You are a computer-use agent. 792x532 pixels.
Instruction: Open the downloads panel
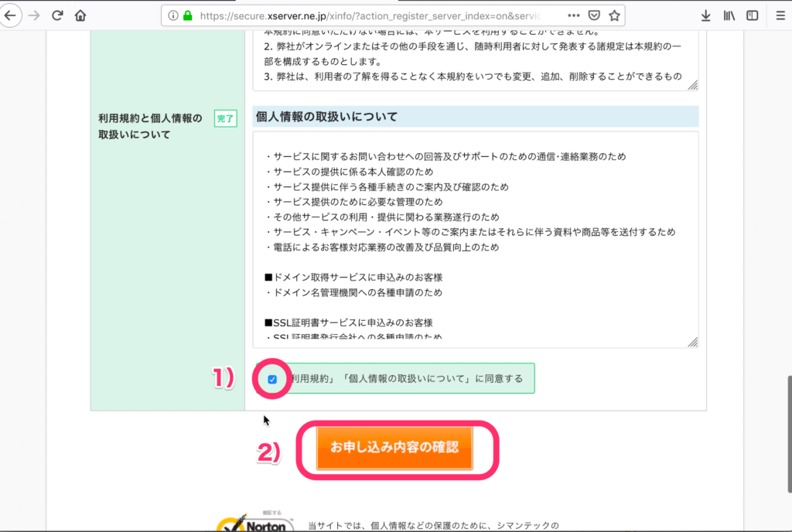pos(705,15)
